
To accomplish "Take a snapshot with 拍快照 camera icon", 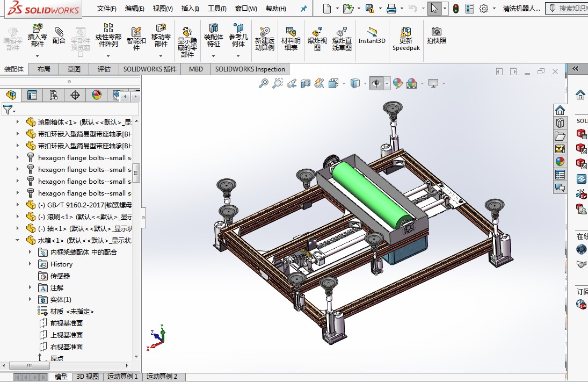I will point(437,35).
